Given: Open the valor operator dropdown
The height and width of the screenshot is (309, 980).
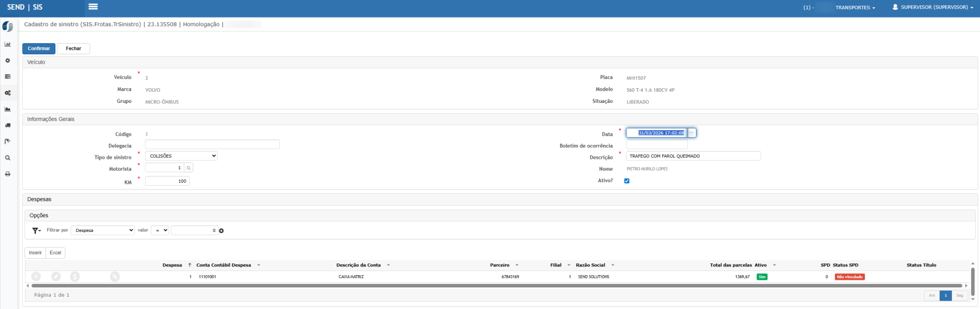Looking at the screenshot, I should click(x=160, y=231).
